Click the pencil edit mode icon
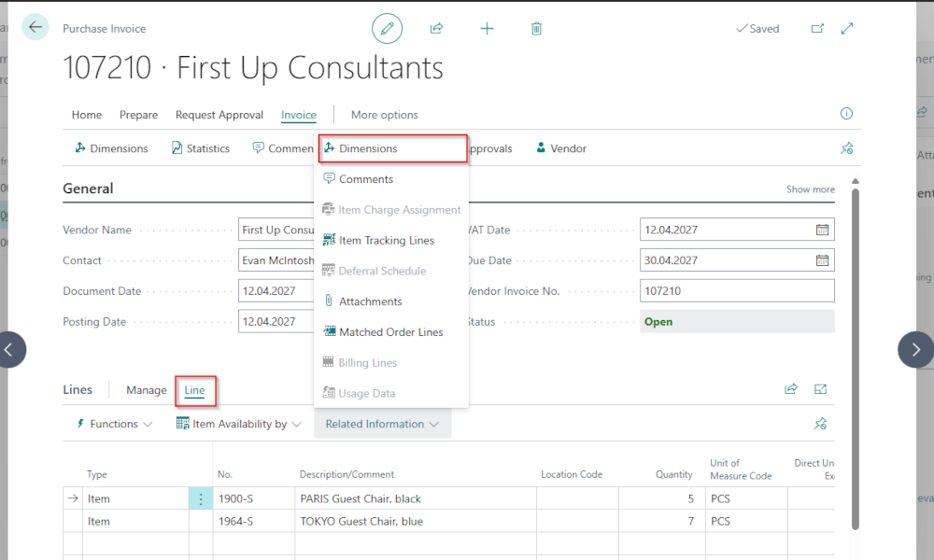 point(387,29)
